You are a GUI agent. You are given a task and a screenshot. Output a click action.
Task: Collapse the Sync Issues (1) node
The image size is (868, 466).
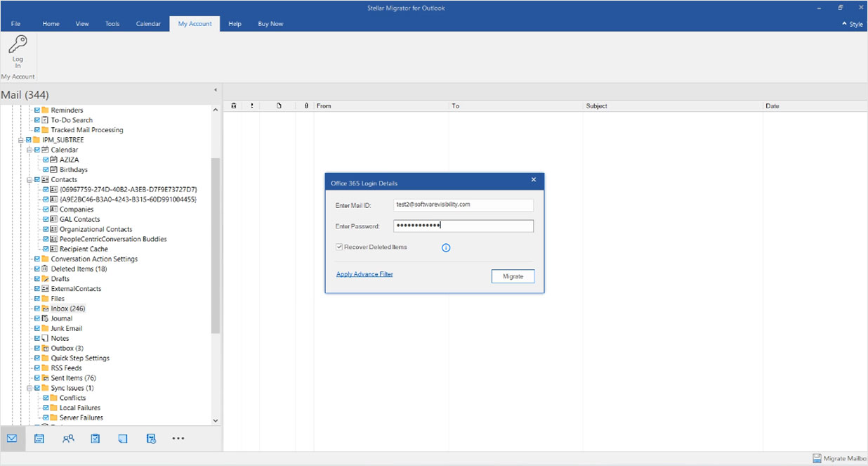tap(29, 387)
